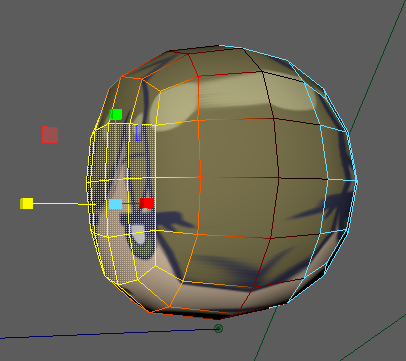Click the vertex where dark-red edges intersect
Image resolution: width=406 pixels, height=361 pixels.
[279, 178]
